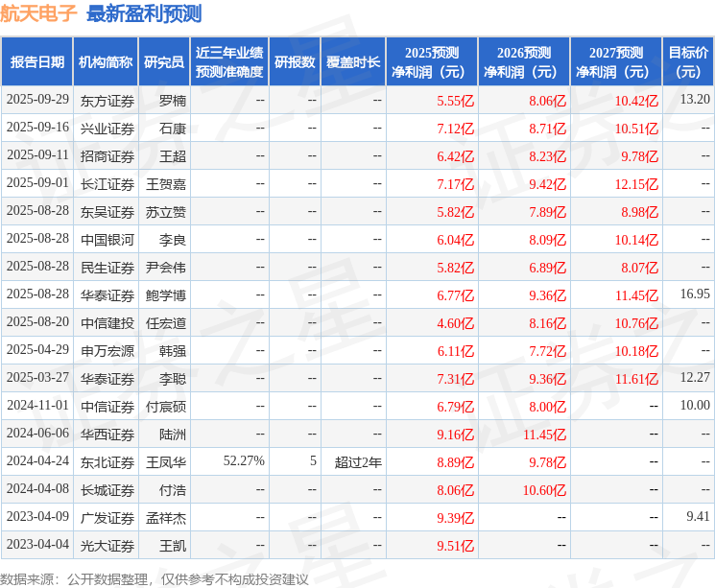Click target price 10.00
Image resolution: width=715 pixels, height=588 pixels.
695,405
